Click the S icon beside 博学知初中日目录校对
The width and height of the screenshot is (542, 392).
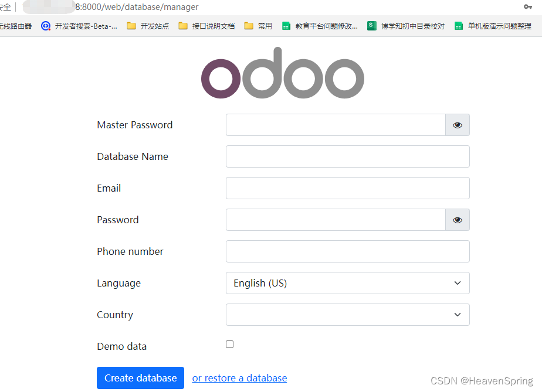tap(371, 25)
